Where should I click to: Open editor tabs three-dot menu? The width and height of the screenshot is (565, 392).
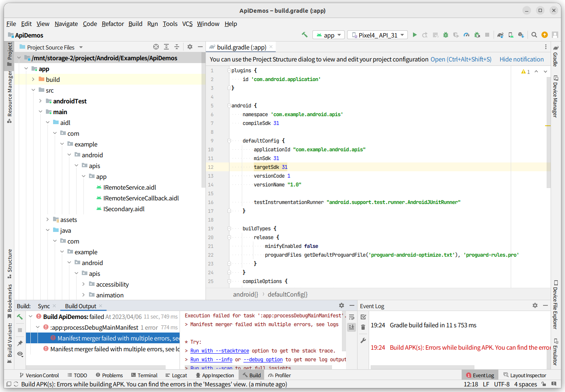point(546,47)
